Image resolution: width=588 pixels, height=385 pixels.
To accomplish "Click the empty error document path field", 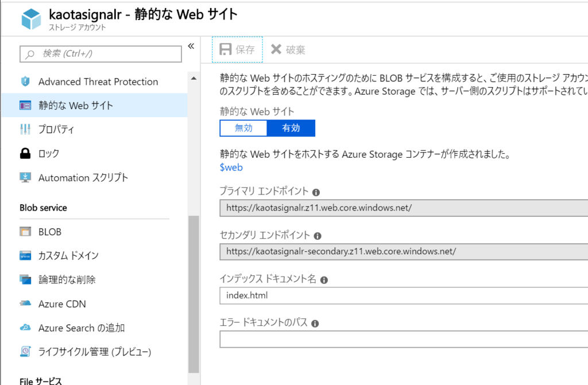I will [404, 339].
